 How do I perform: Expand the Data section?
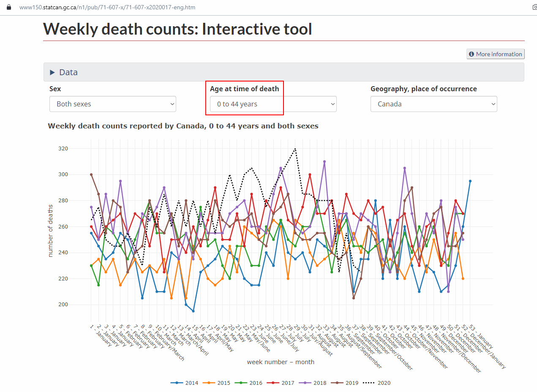point(284,72)
